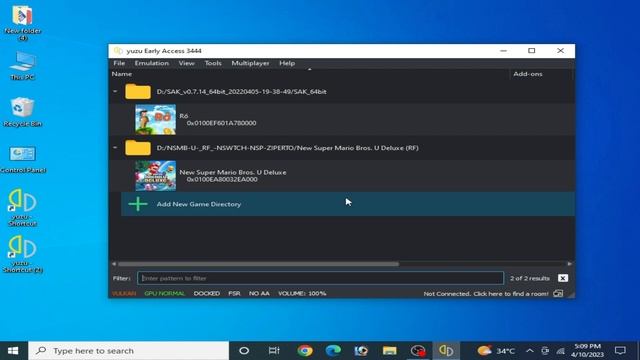Toggle the DOCKED mode status
The image size is (640, 360).
click(207, 293)
